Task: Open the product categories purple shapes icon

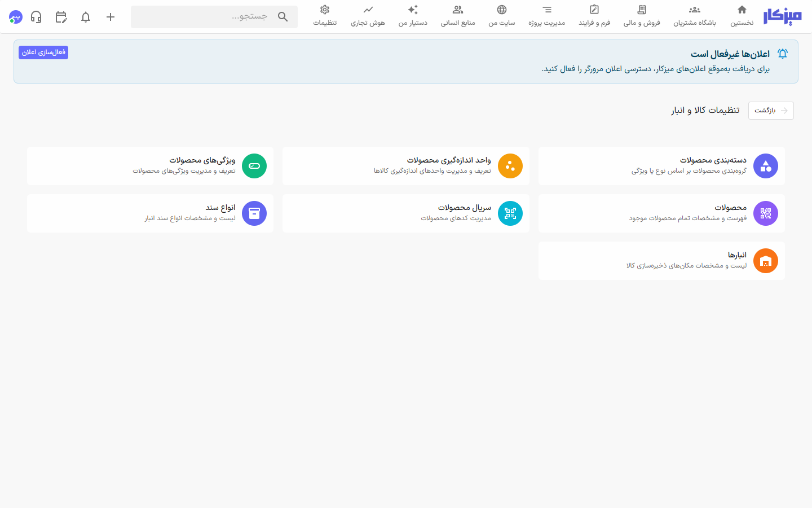Action: pos(766,166)
